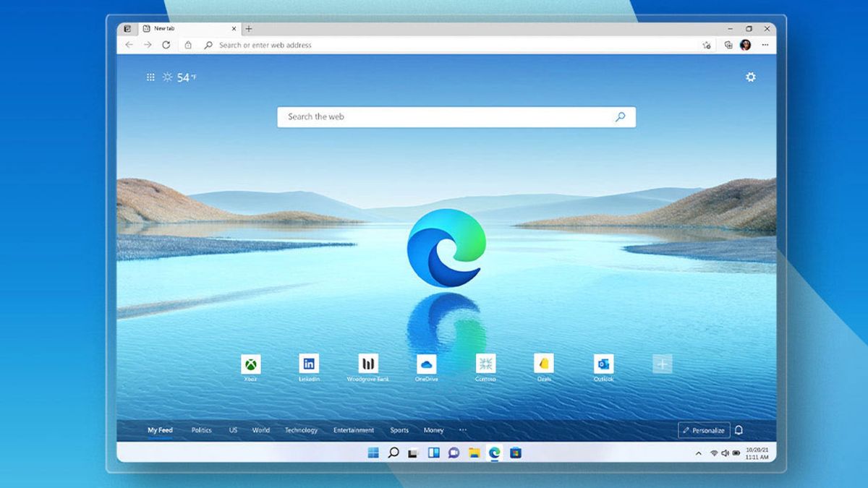The width and height of the screenshot is (868, 488).
Task: Click the Search the web box
Action: point(456,116)
